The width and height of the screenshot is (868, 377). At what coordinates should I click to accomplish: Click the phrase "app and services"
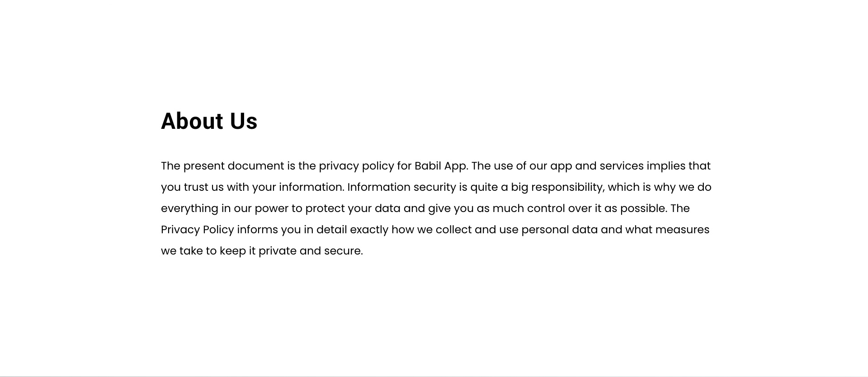pyautogui.click(x=597, y=166)
